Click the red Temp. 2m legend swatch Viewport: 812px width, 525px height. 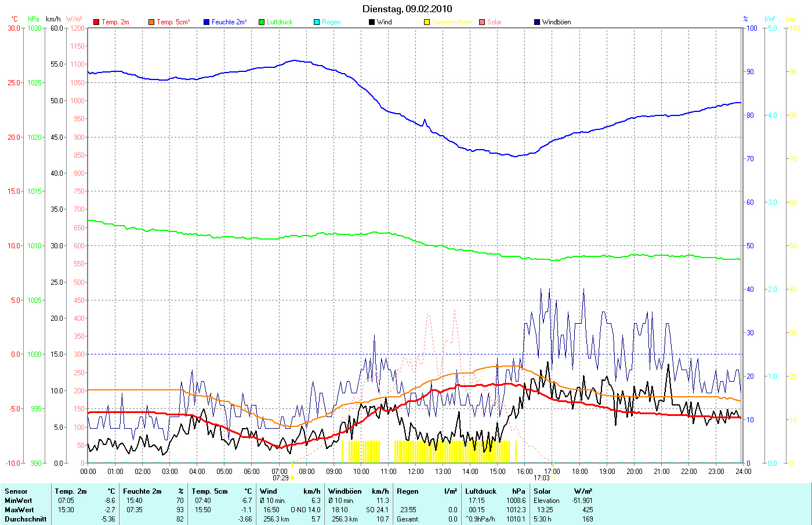pos(96,22)
